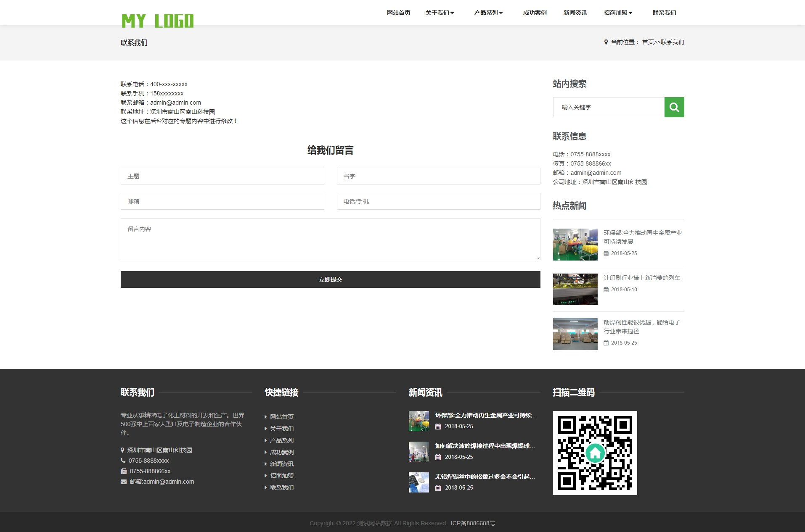This screenshot has width=805, height=532.
Task: Click the 主题 subject input field
Action: pos(222,176)
